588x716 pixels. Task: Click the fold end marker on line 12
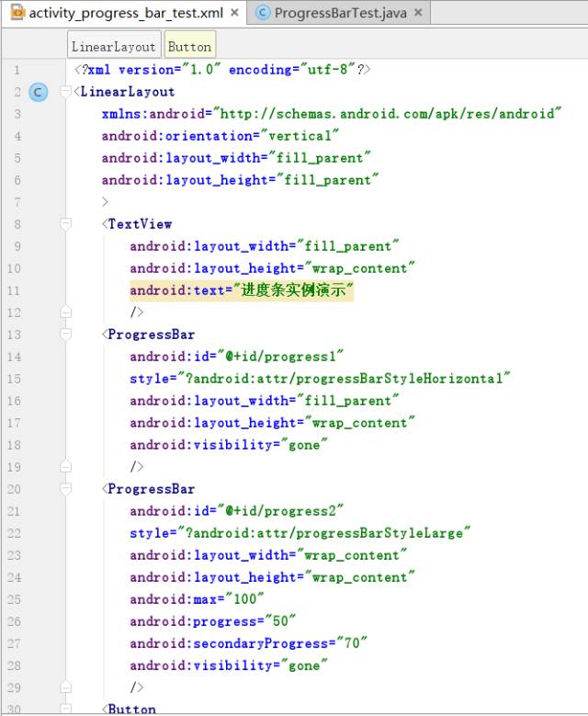click(66, 313)
